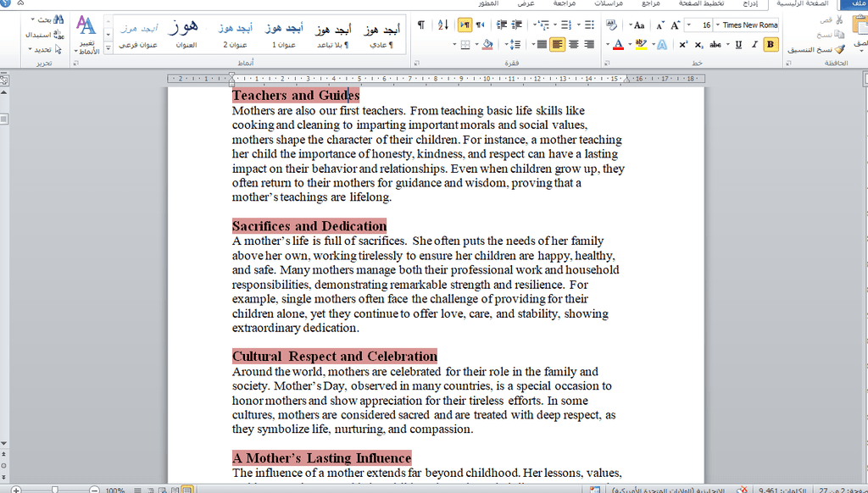Open Mailings tab (مراسلات)
Image resolution: width=868 pixels, height=493 pixels.
tap(609, 4)
